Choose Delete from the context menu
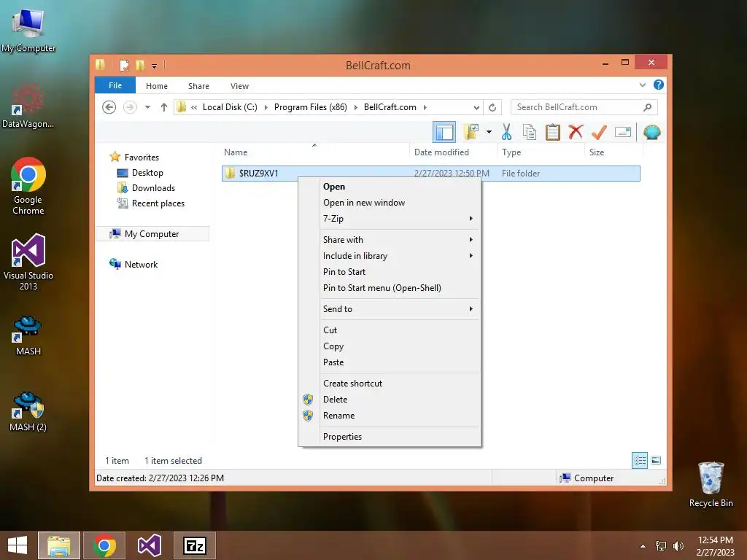 coord(390,400)
